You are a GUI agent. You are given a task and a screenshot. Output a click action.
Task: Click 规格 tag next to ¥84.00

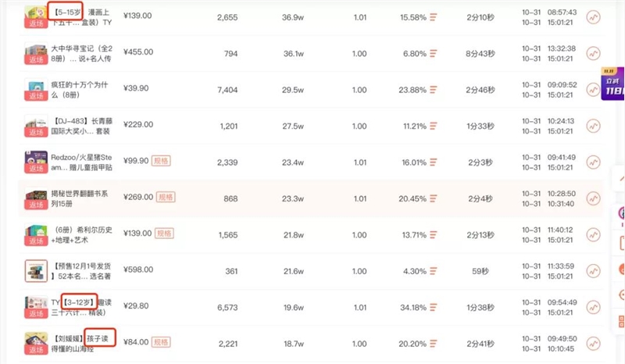[x=161, y=342]
